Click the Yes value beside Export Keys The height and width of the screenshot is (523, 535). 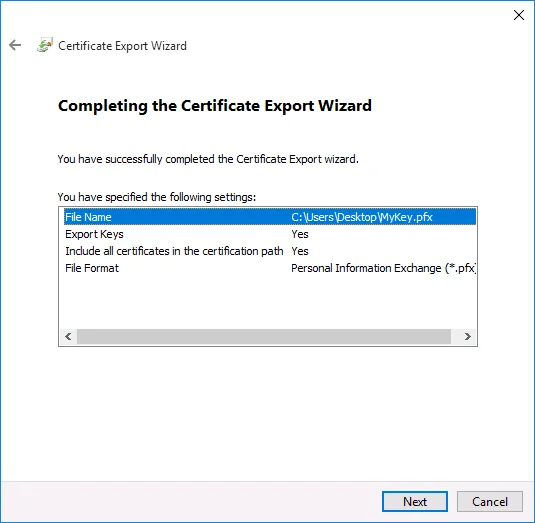click(300, 234)
